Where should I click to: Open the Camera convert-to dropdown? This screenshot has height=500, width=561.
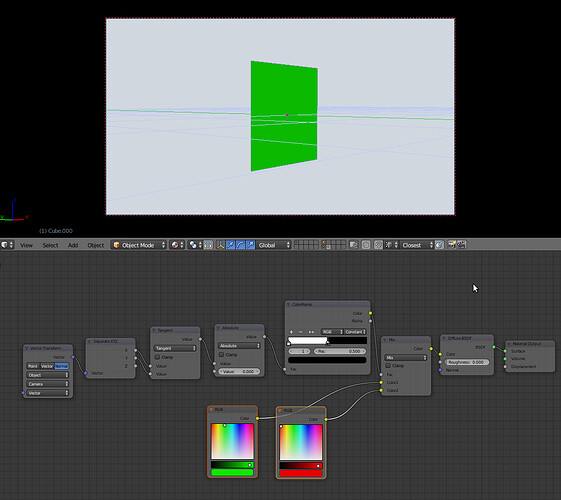coord(48,384)
